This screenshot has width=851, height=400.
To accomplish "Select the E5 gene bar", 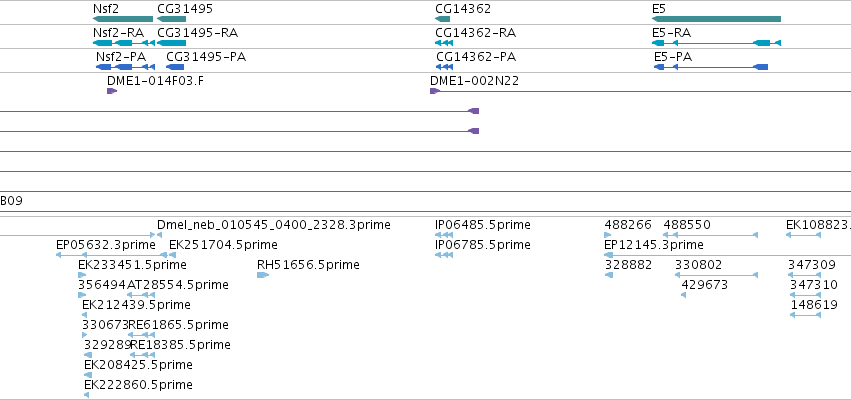I will point(716,19).
